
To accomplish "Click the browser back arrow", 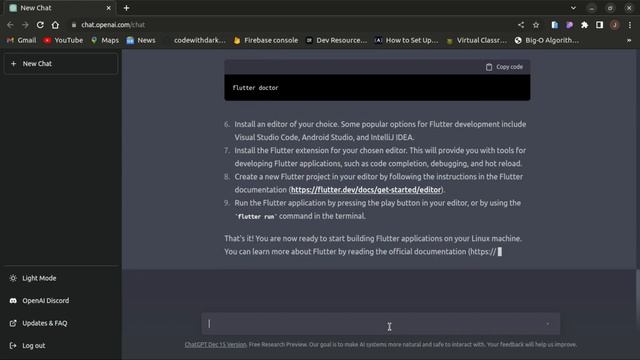I will tap(10, 25).
